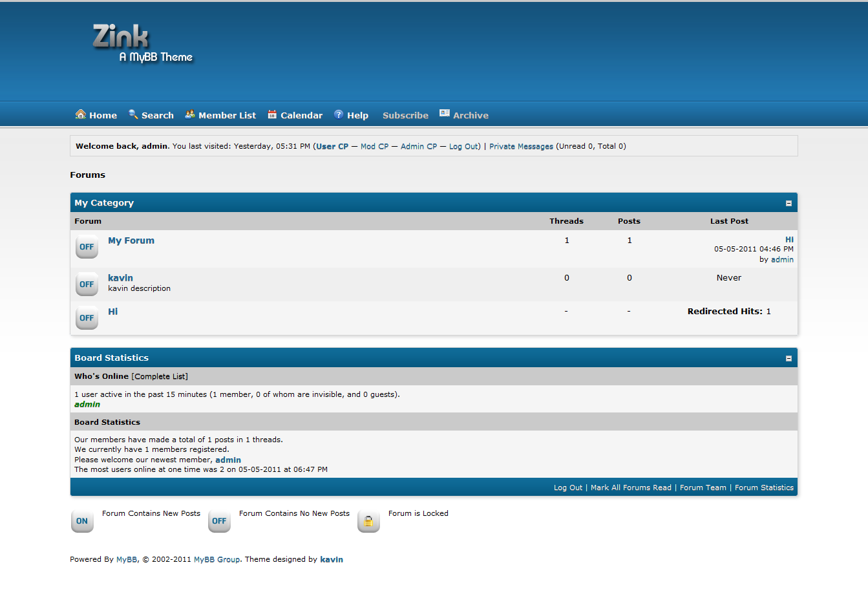Click the Archive icon in navigation
Image resolution: width=868 pixels, height=598 pixels.
click(445, 113)
